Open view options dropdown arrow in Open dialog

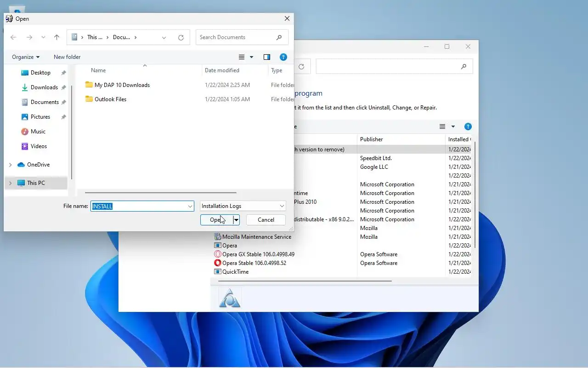[251, 57]
